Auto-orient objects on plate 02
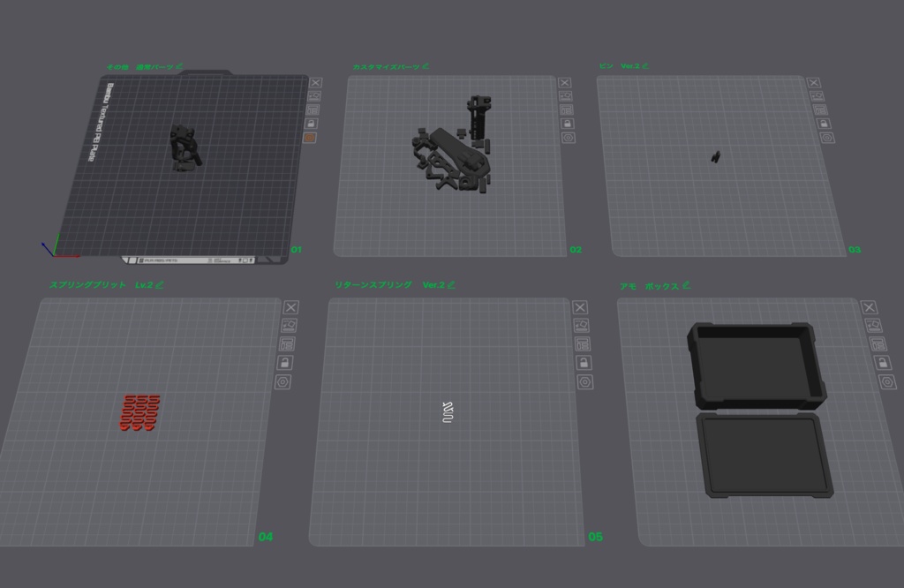The width and height of the screenshot is (904, 588). coord(566,95)
